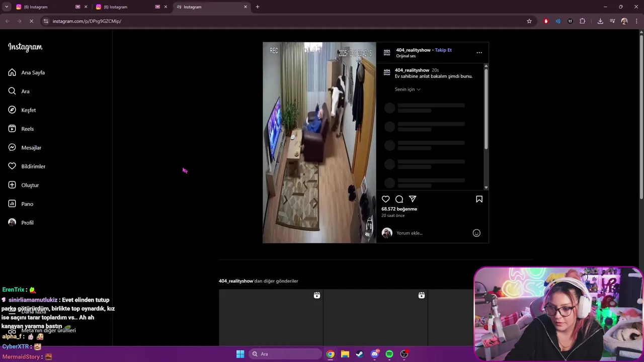This screenshot has width=644, height=362.
Task: Open the red hand adblock extension
Action: 546,21
